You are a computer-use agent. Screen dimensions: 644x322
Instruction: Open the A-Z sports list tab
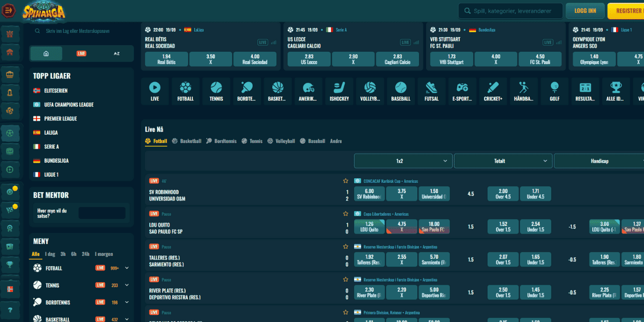click(x=116, y=54)
